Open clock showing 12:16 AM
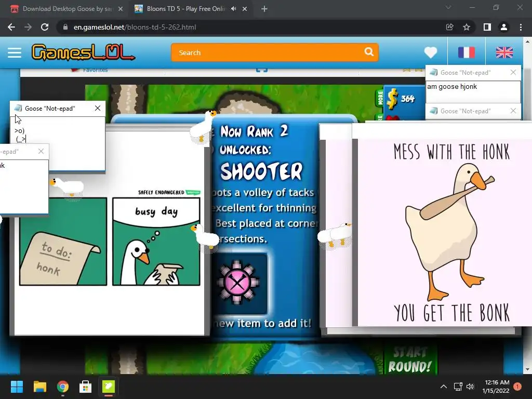This screenshot has width=532, height=399. pos(496,387)
